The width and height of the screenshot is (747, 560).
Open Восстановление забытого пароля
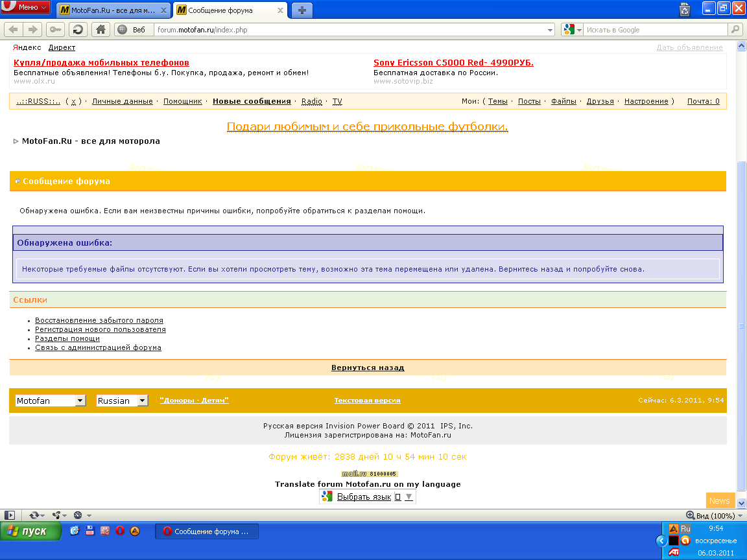pyautogui.click(x=99, y=320)
